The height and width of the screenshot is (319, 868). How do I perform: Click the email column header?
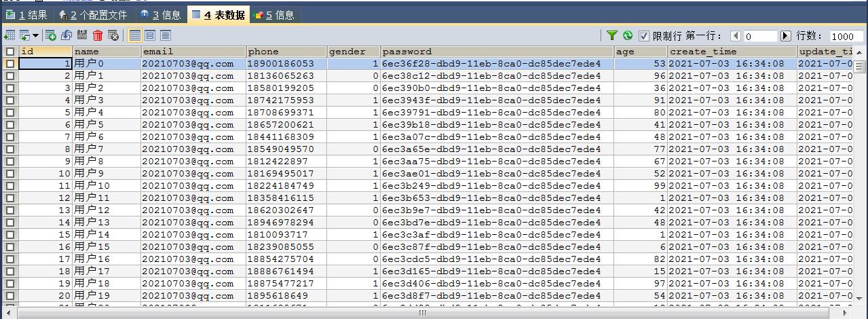pyautogui.click(x=193, y=52)
